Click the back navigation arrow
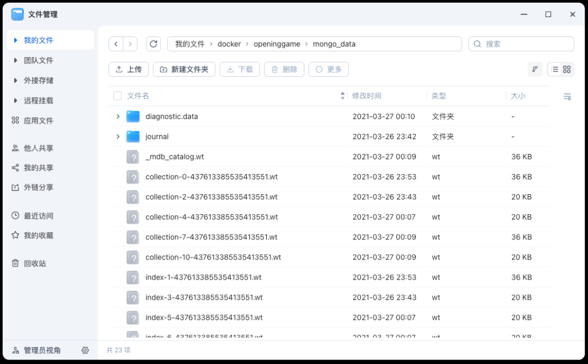 click(116, 44)
